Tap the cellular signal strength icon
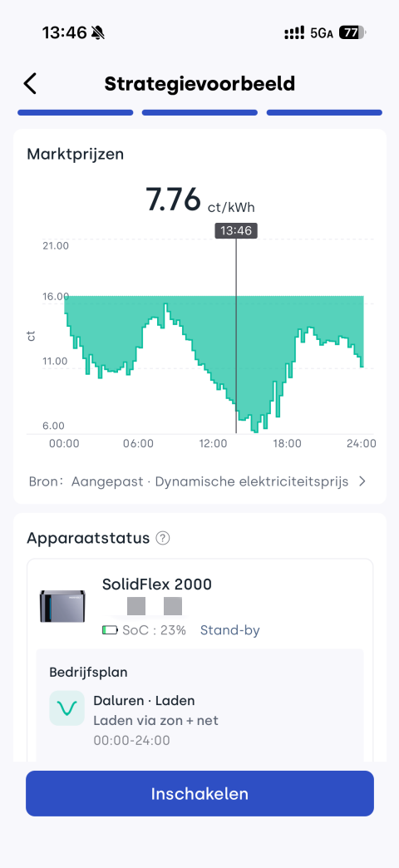Image resolution: width=399 pixels, height=868 pixels. coord(294,33)
